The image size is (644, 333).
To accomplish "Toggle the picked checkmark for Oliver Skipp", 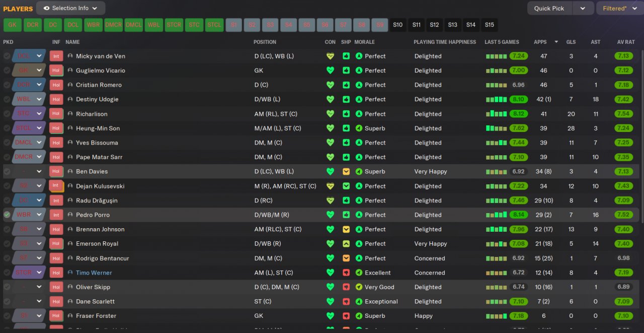I will pyautogui.click(x=7, y=287).
